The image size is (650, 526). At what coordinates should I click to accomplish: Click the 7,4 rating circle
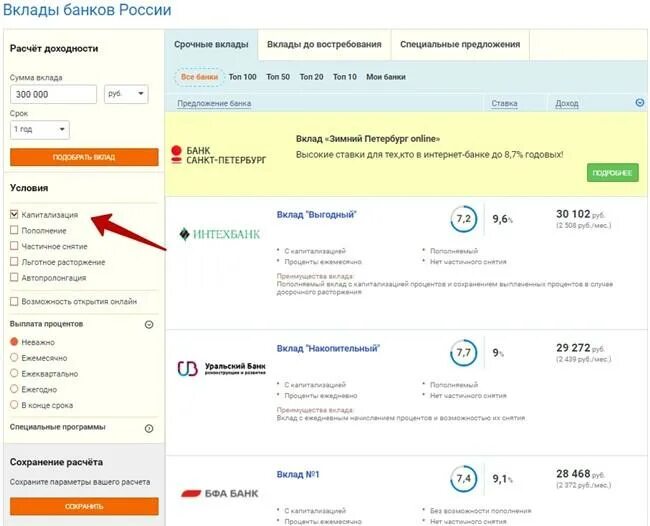[x=463, y=479]
